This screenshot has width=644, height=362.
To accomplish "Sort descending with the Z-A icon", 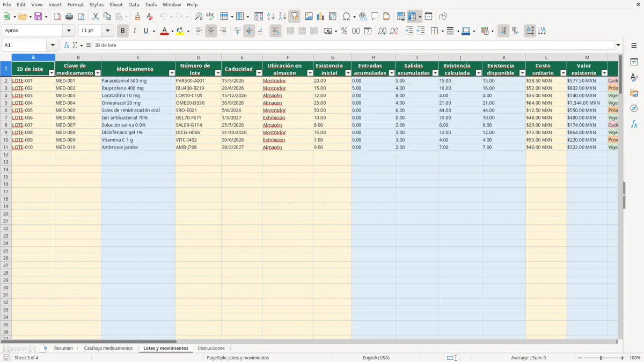I will tap(282, 17).
